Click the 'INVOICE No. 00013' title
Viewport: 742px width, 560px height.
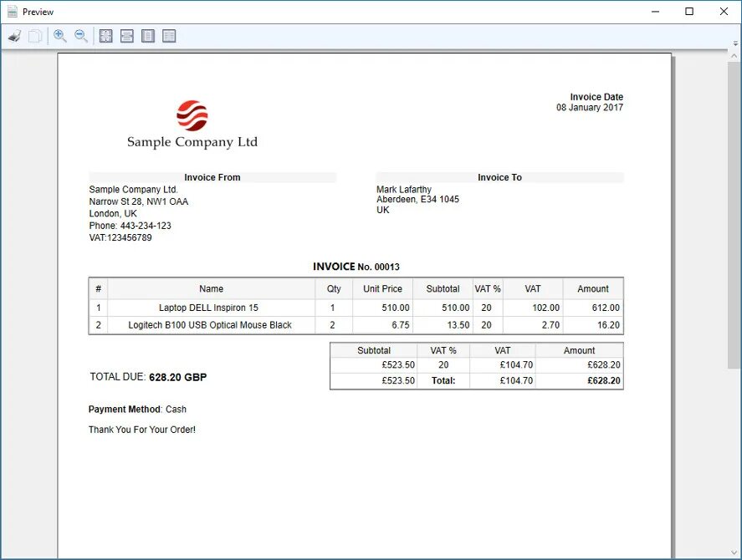point(356,267)
